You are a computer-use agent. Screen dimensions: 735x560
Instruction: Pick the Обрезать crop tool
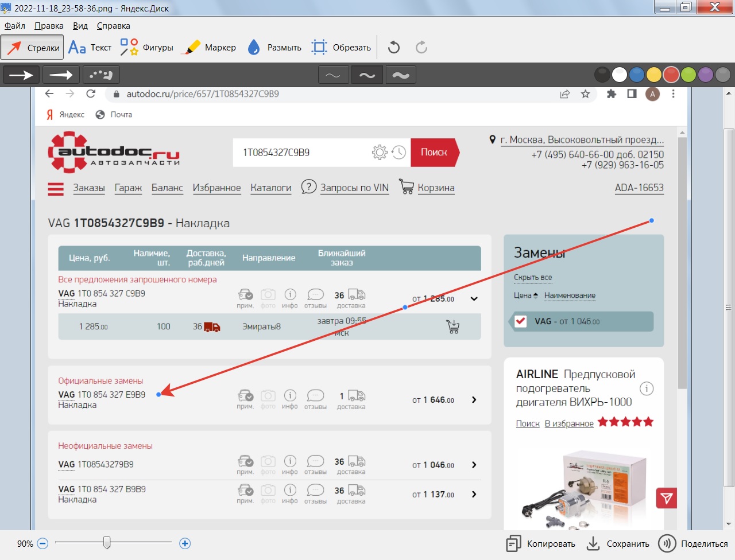coord(341,48)
